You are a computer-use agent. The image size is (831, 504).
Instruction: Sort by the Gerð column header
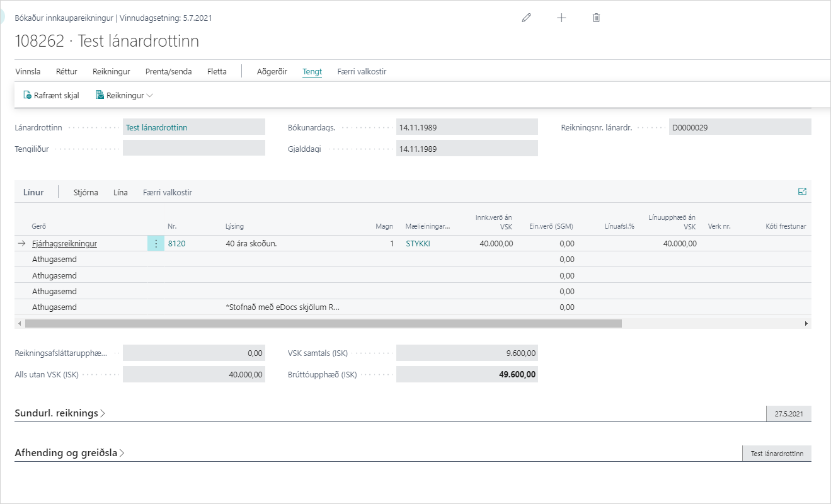[39, 226]
